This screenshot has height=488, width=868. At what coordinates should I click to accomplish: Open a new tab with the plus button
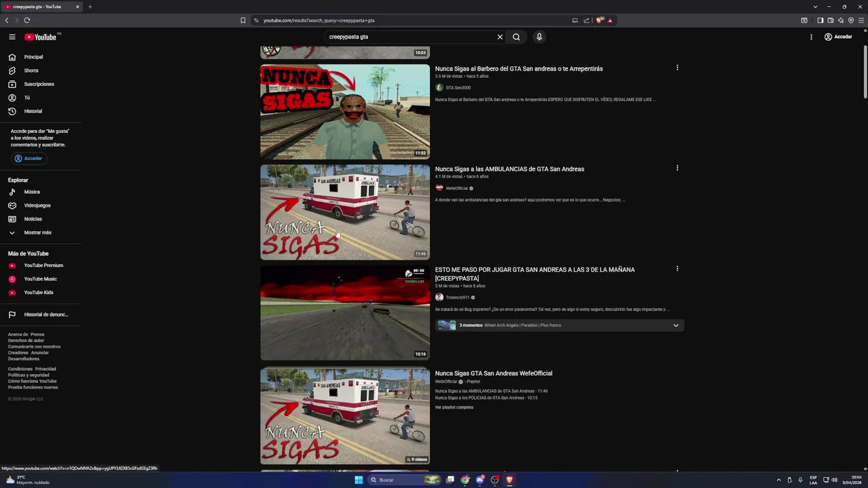(x=90, y=7)
